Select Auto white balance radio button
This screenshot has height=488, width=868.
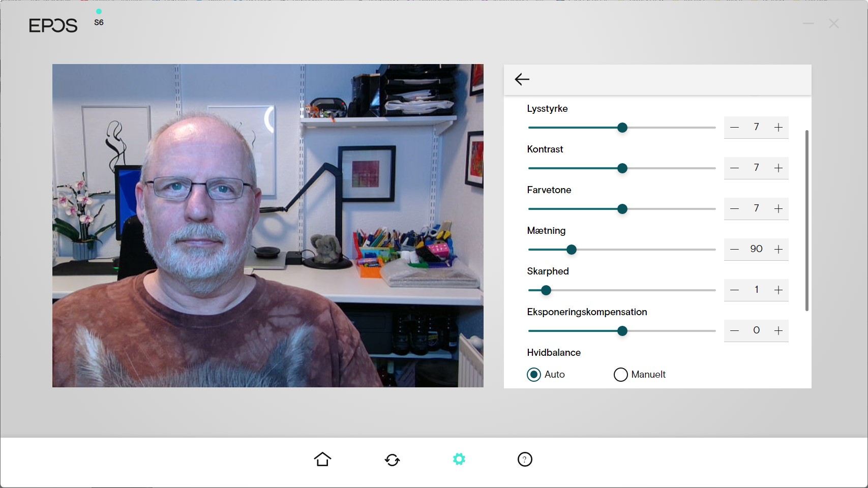click(534, 375)
